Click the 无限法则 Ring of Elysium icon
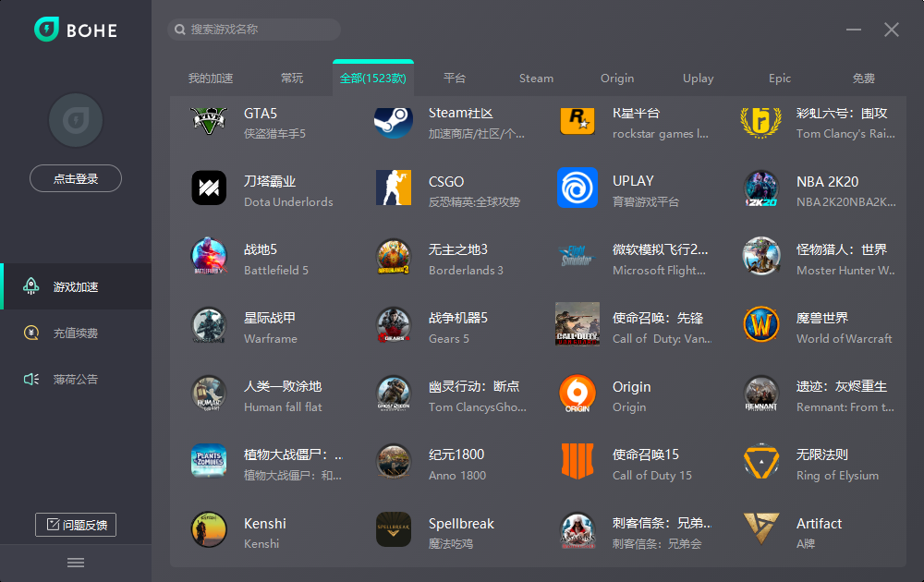 coord(760,461)
